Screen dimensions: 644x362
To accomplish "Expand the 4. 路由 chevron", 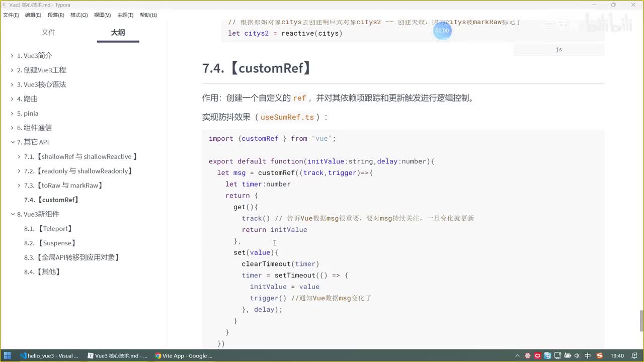I will [12, 99].
